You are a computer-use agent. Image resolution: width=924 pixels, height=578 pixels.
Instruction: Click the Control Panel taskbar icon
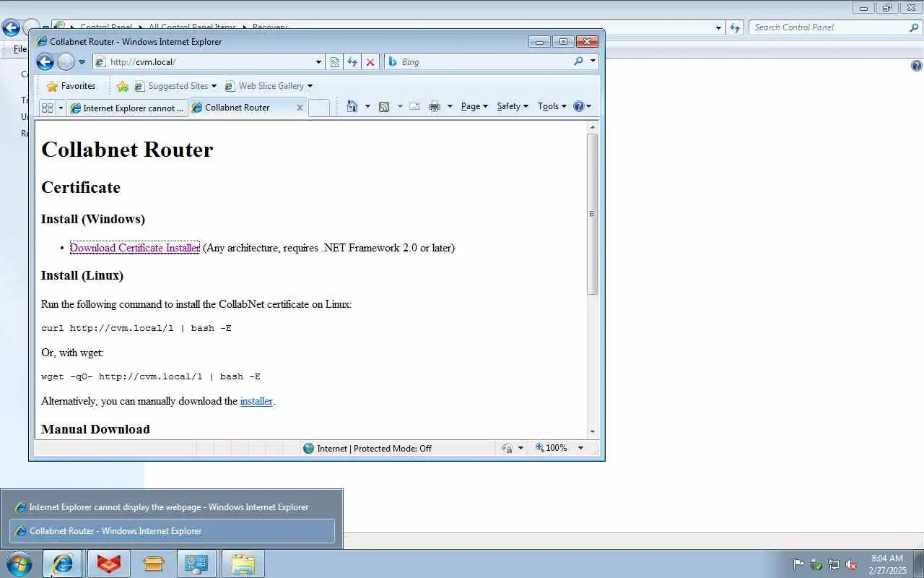click(196, 564)
